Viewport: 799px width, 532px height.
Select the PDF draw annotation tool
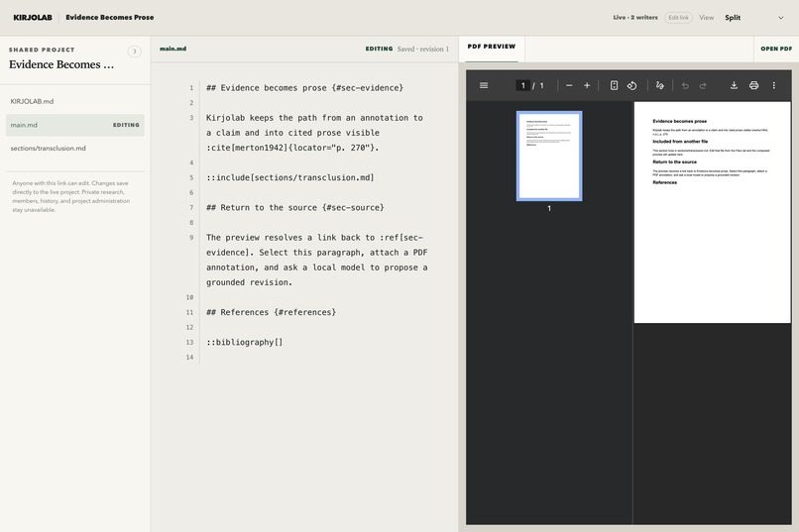click(x=660, y=85)
